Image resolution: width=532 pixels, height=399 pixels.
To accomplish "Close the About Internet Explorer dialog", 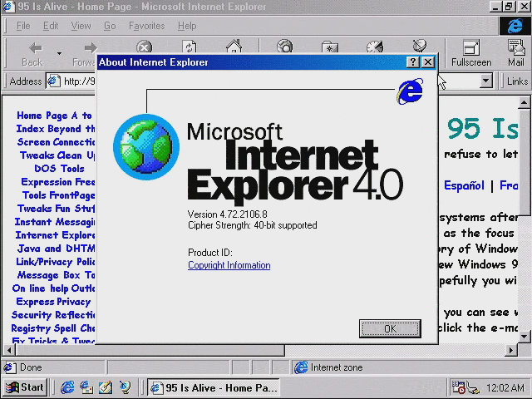I will coord(428,62).
